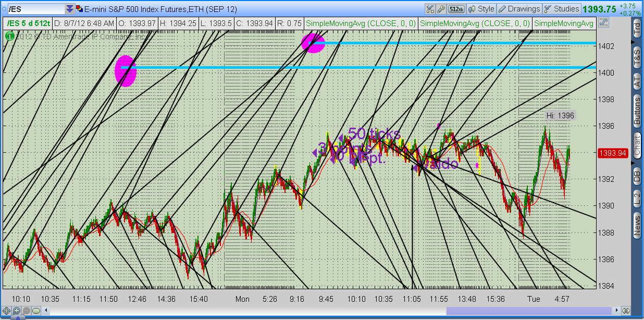Click the symbol link color squares icon

click(79, 9)
